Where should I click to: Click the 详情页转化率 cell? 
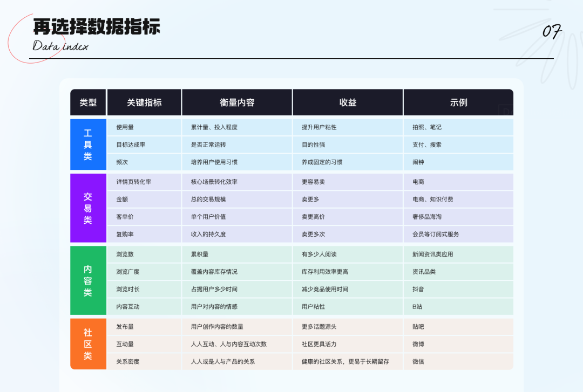(x=144, y=182)
